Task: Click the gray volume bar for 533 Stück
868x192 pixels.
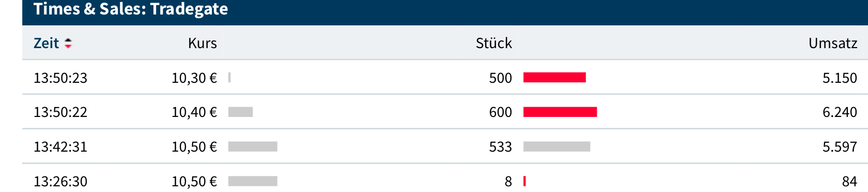Action: click(x=556, y=146)
